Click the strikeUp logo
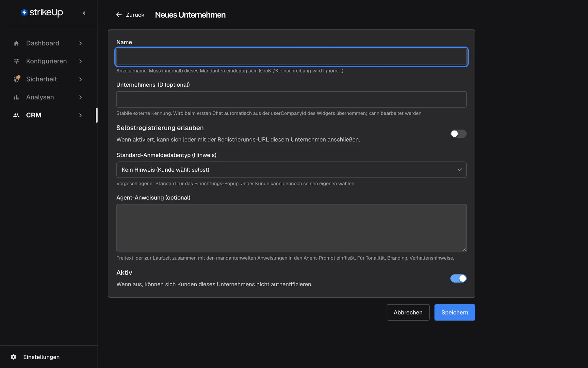Viewport: 588px width, 368px height. pos(42,12)
